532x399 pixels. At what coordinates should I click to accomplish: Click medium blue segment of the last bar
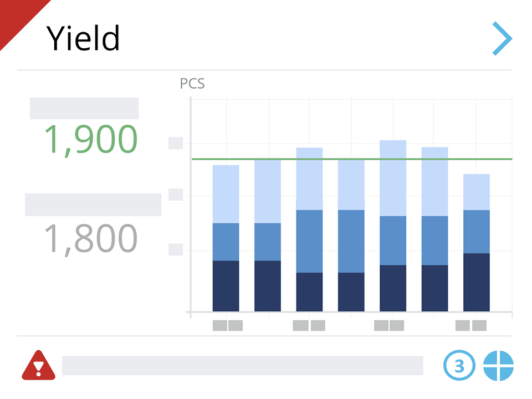[477, 232]
